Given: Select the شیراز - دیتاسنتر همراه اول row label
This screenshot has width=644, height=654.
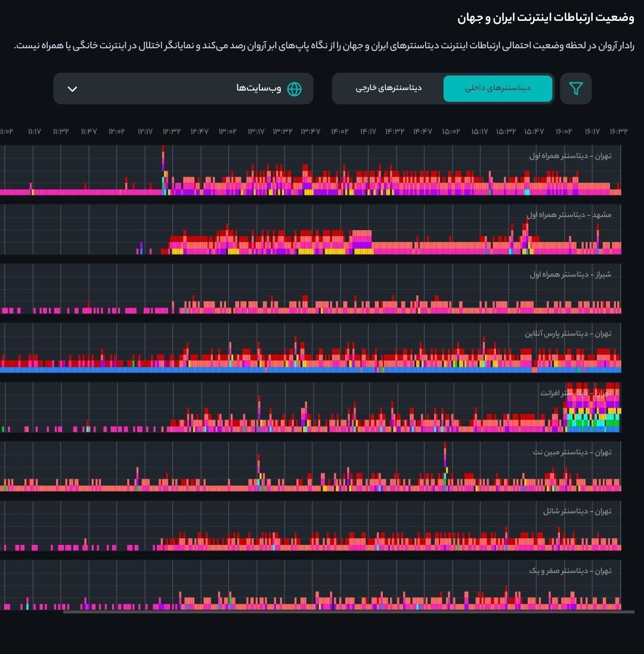Looking at the screenshot, I should point(570,274).
